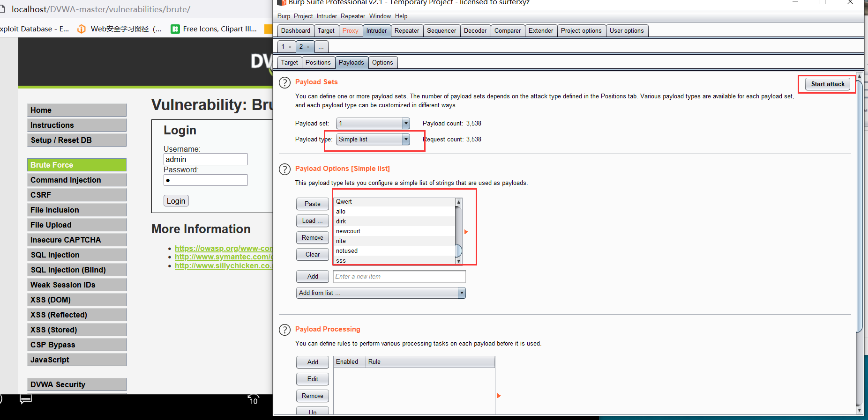Click DVWA Password field
Screen dimensions: 868x420
pos(205,180)
